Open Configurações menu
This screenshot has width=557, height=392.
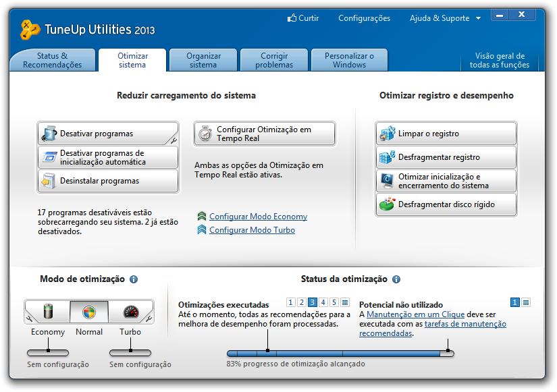[x=364, y=18]
